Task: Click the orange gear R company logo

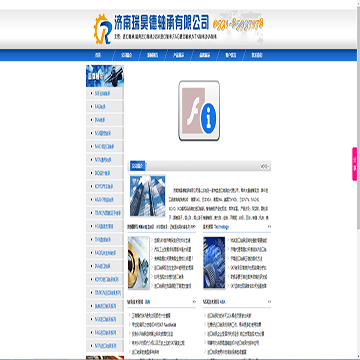Action: coord(103,29)
